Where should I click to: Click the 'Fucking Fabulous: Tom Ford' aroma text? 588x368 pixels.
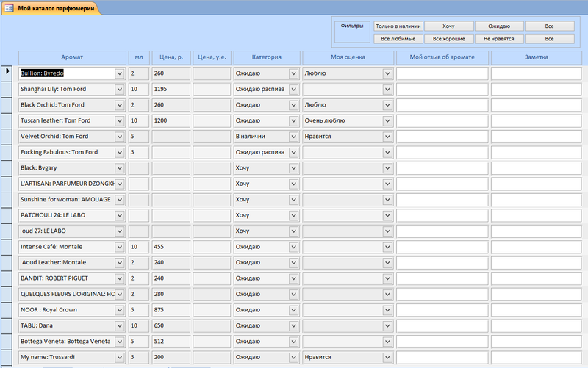pos(60,152)
